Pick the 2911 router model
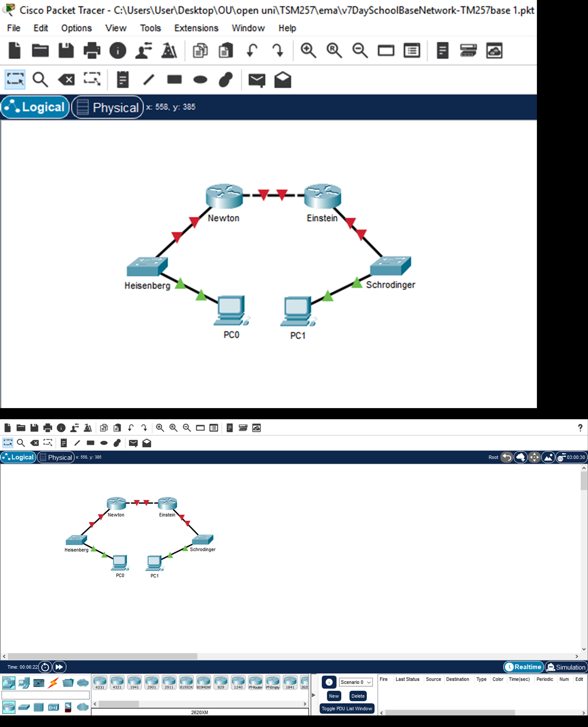The height and width of the screenshot is (727, 588). [169, 682]
